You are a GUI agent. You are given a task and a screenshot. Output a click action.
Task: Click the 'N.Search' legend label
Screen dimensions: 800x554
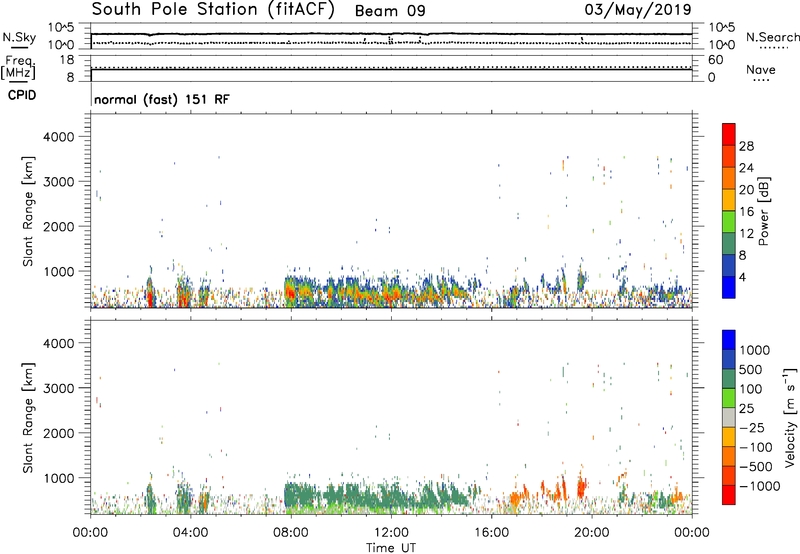click(773, 37)
